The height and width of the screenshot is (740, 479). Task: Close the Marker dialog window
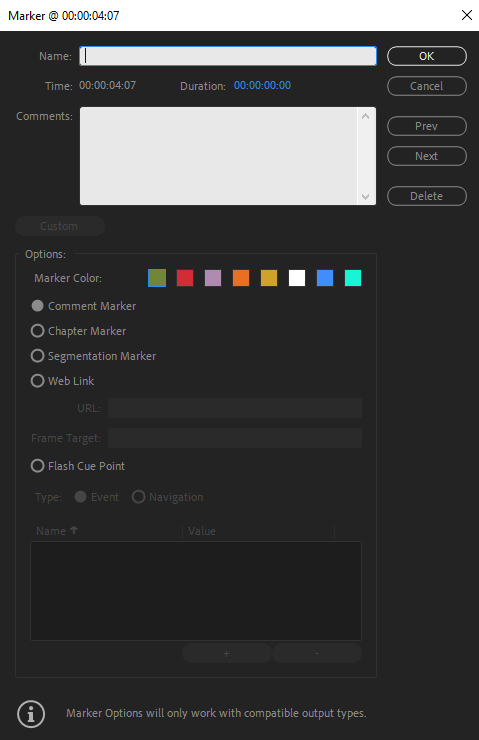(467, 15)
